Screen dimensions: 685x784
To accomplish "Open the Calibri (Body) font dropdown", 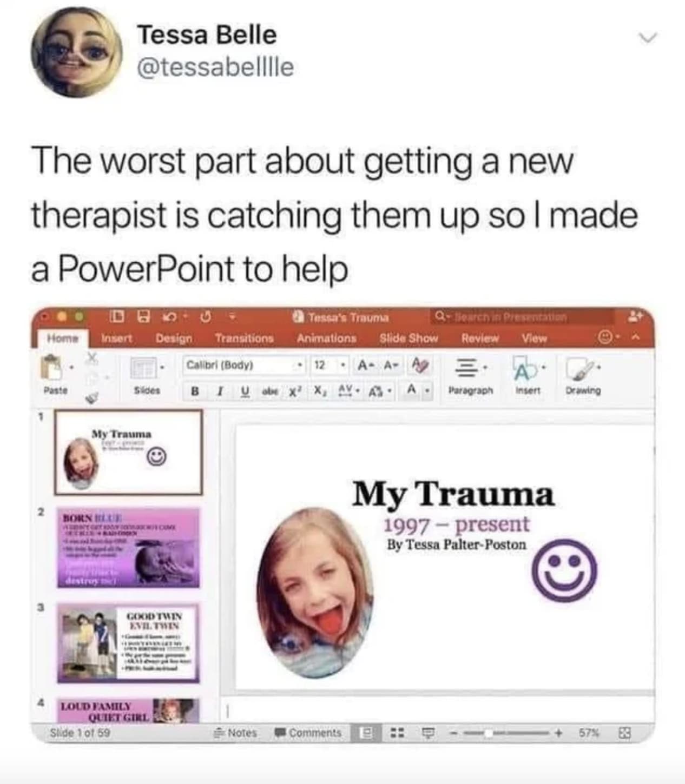I will coord(244,365).
